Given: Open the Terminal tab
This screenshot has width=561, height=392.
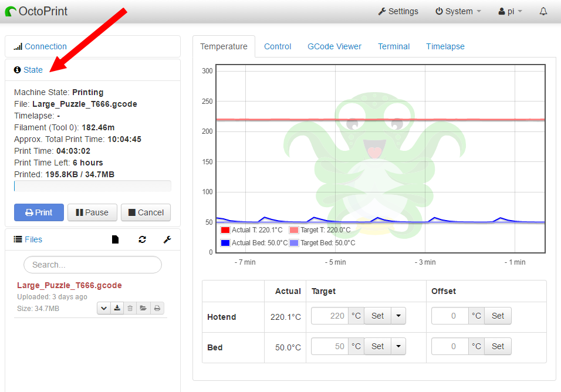Looking at the screenshot, I should [x=394, y=46].
